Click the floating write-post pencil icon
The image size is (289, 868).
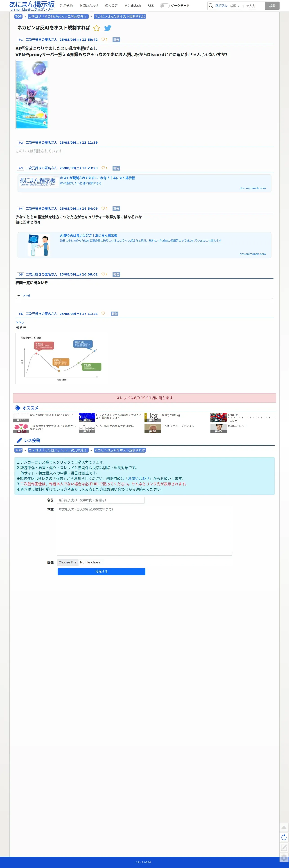[284, 847]
